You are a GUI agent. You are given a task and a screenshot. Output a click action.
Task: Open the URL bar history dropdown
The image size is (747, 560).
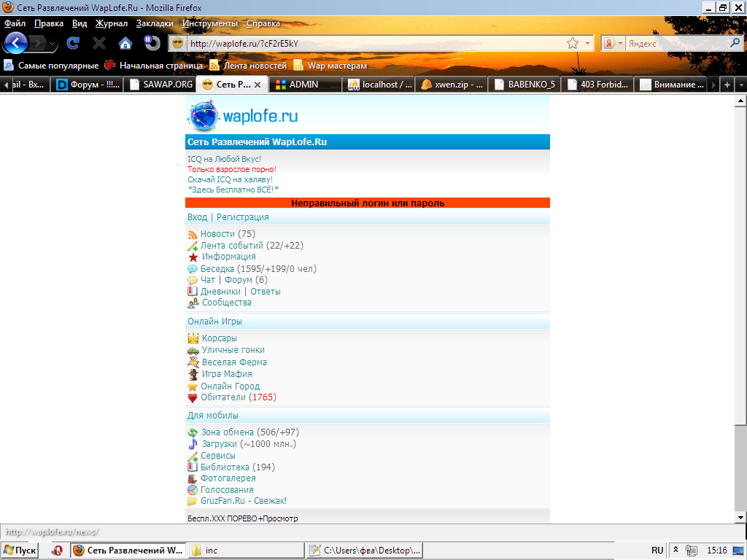587,43
